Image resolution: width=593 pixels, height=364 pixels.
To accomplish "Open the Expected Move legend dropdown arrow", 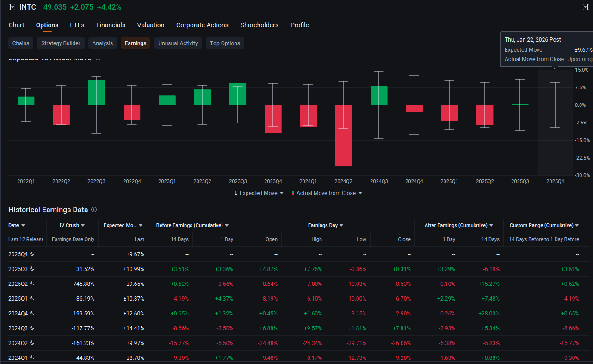I will tap(282, 193).
